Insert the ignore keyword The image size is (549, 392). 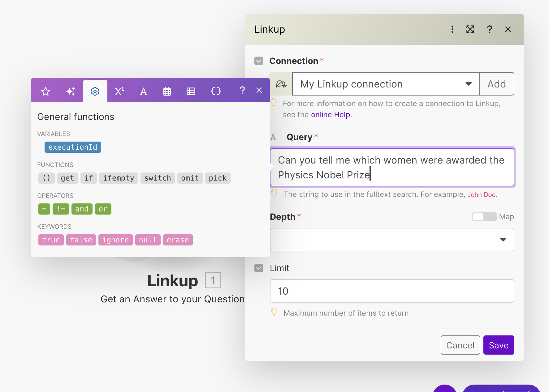(x=116, y=240)
